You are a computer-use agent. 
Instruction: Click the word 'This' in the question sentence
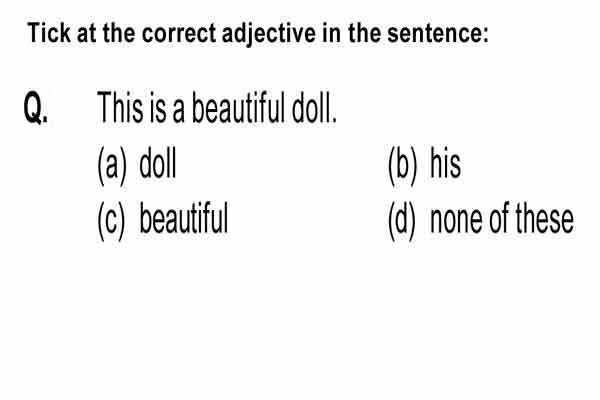[120, 108]
